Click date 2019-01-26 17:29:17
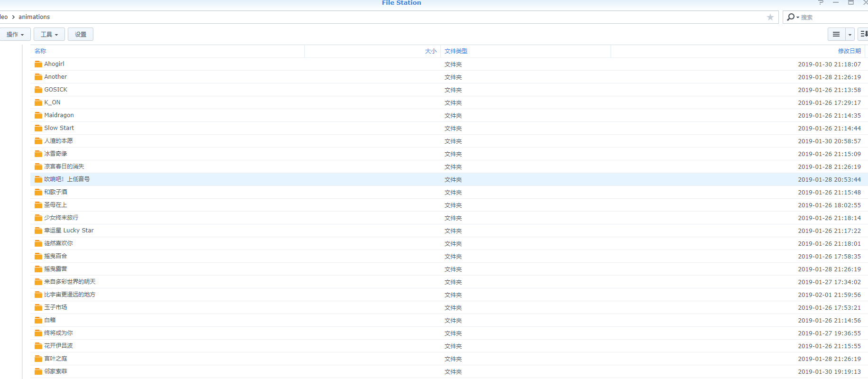This screenshot has height=379, width=868. click(829, 103)
